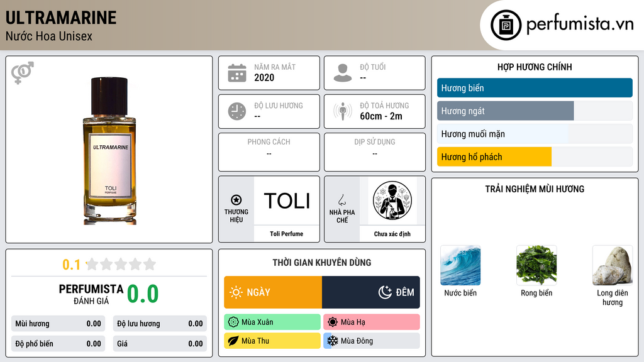Click the perfumer avatar illustration
The image size is (644, 362).
click(392, 200)
